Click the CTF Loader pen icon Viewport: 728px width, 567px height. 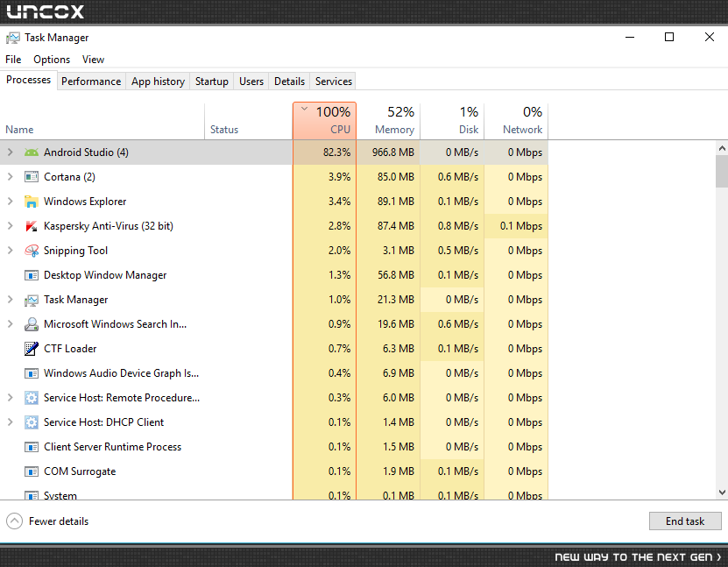pos(32,349)
